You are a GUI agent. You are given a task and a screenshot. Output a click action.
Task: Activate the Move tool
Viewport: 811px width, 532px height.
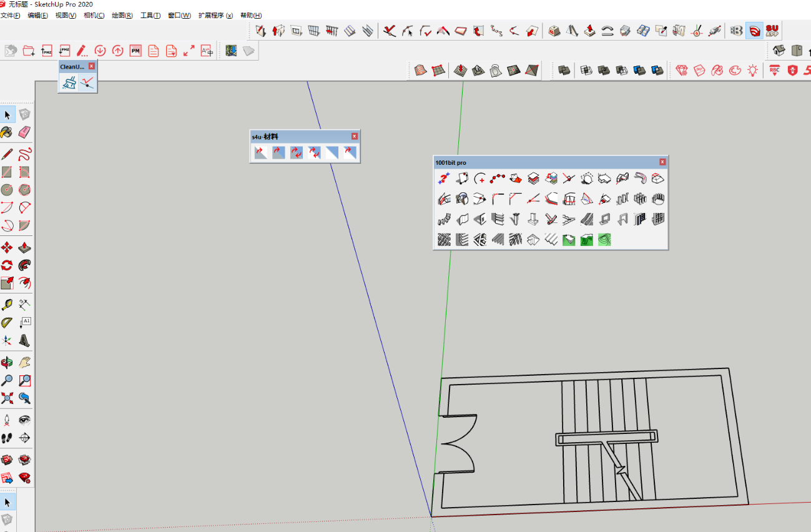7,247
